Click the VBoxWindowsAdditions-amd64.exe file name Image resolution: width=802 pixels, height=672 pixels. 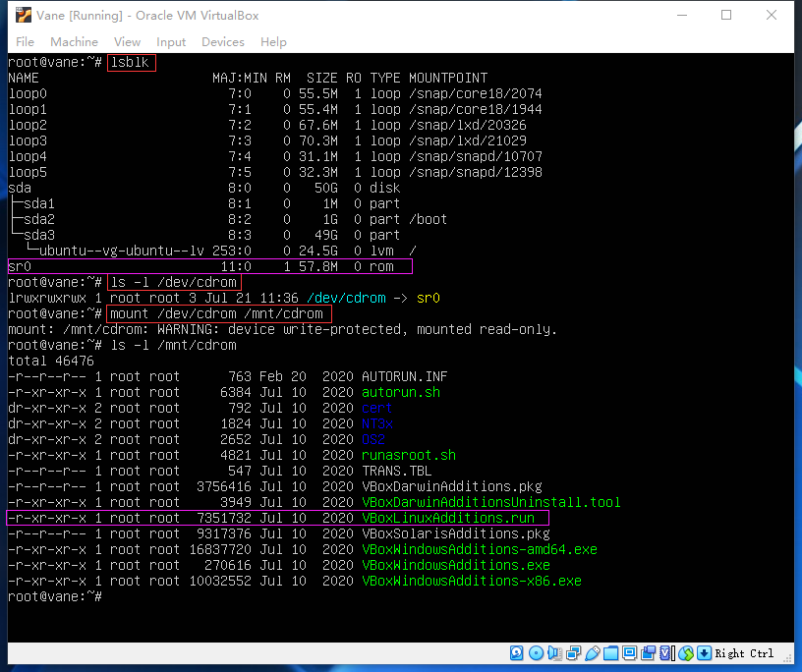point(480,550)
